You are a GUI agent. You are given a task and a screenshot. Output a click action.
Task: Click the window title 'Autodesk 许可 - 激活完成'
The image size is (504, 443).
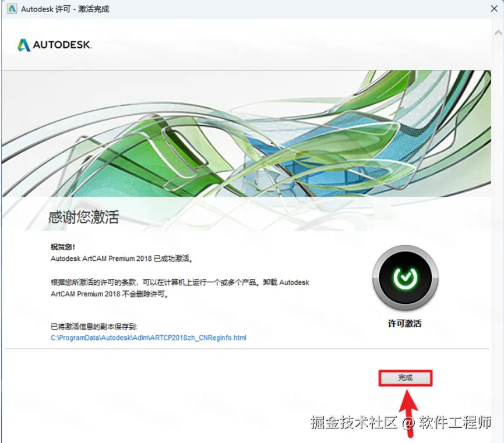(65, 9)
